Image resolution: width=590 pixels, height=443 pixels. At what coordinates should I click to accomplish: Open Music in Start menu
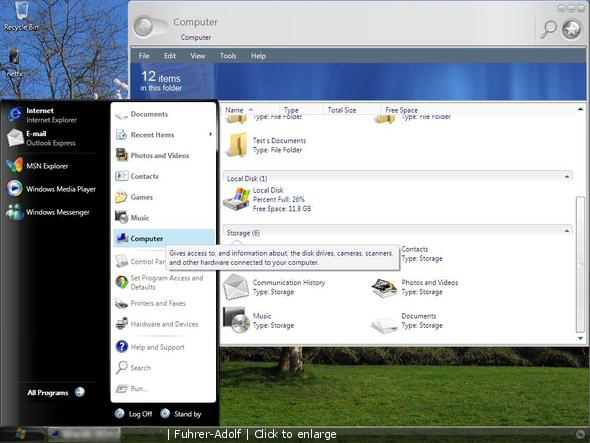pyautogui.click(x=164, y=218)
